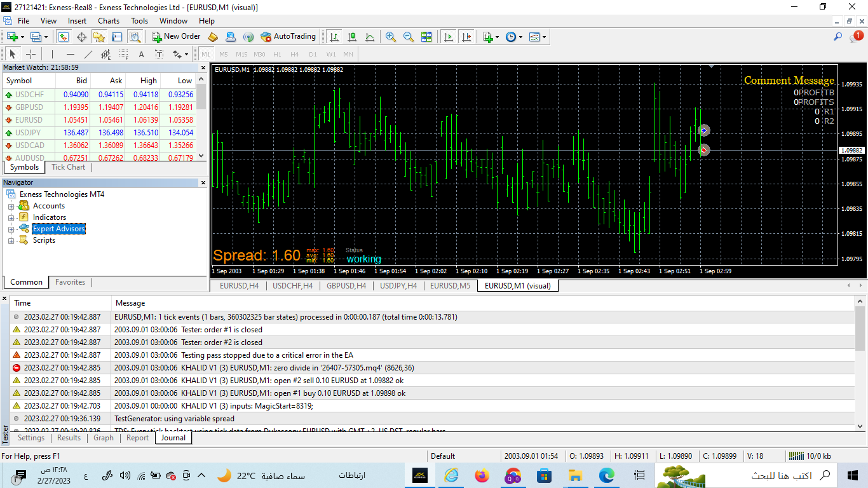Select the Equidistant Channel tool
This screenshot has height=488, width=868.
pos(106,54)
